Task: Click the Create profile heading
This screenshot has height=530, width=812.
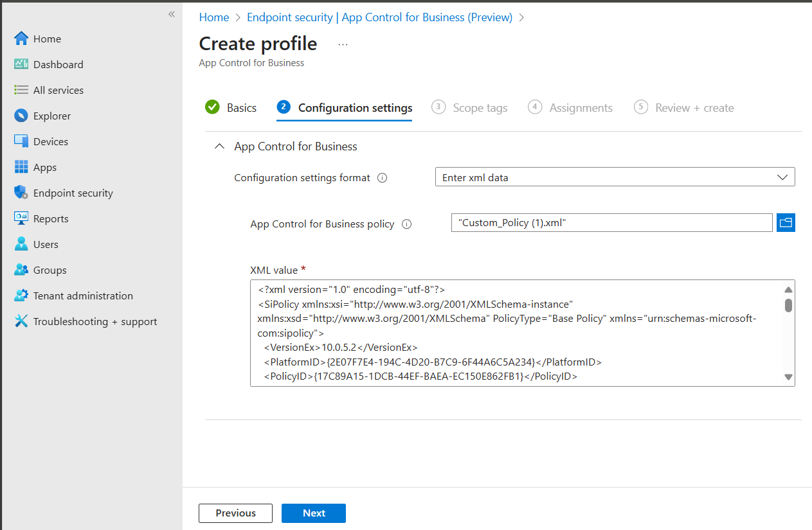Action: pos(258,44)
